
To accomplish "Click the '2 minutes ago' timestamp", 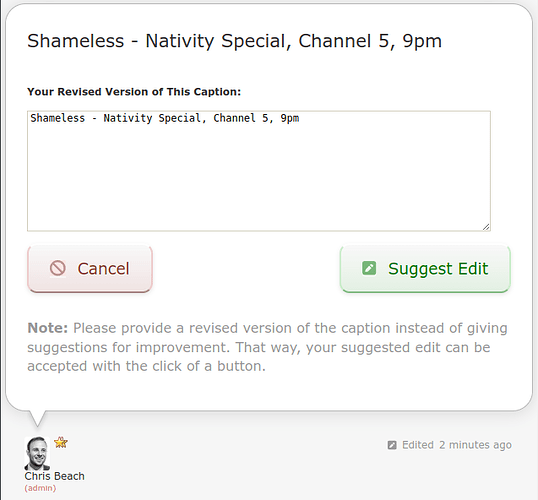I will click(476, 445).
